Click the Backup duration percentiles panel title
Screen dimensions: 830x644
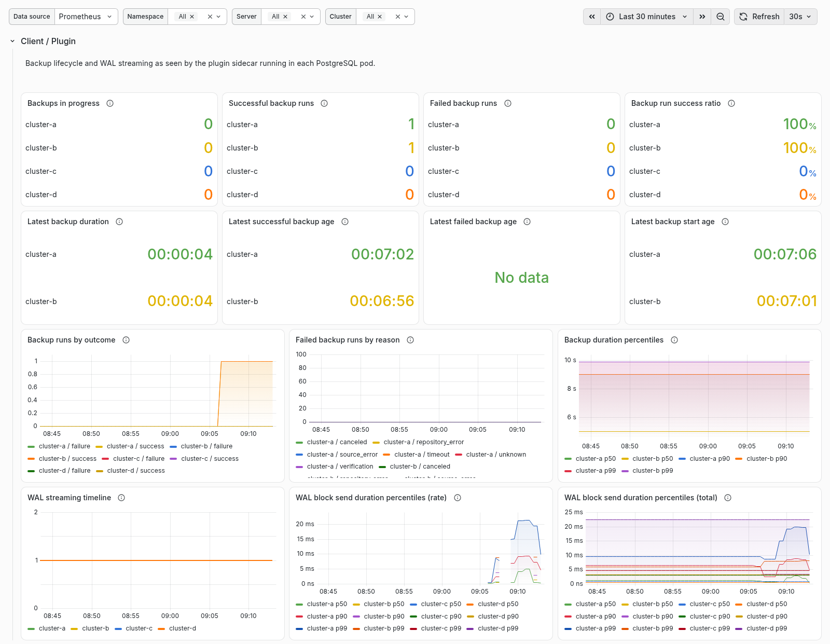pyautogui.click(x=614, y=340)
